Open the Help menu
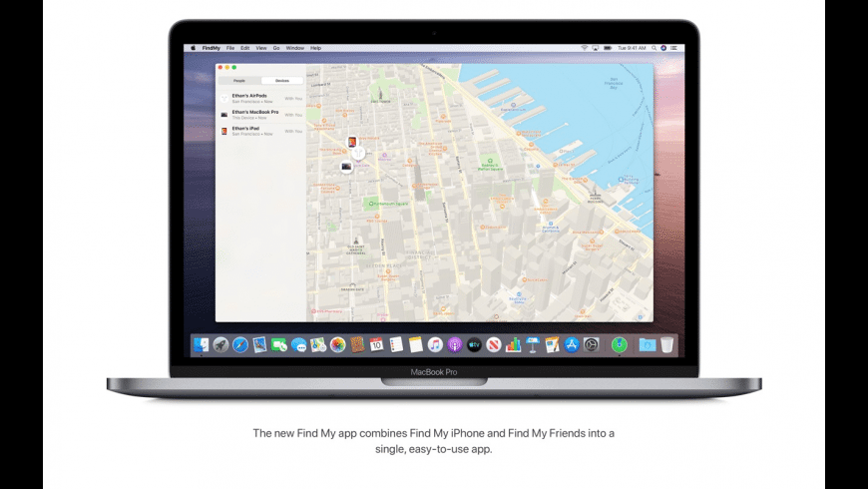The height and width of the screenshot is (489, 868). coord(315,48)
